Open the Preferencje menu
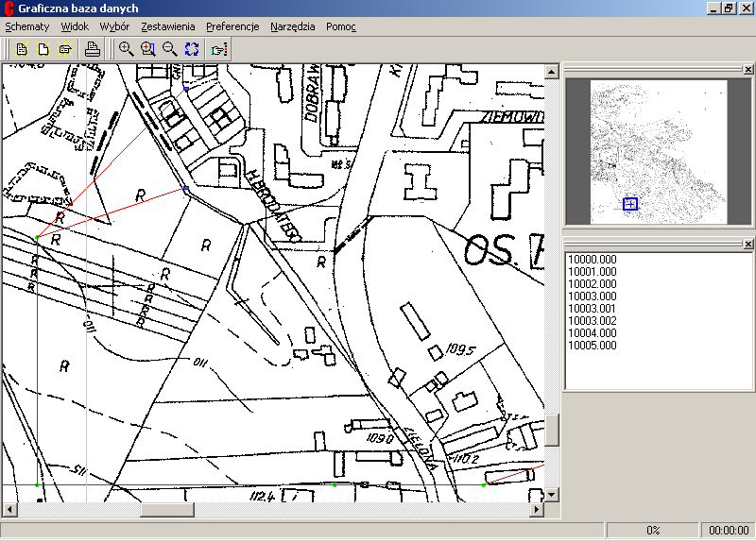The image size is (756, 542). [232, 26]
